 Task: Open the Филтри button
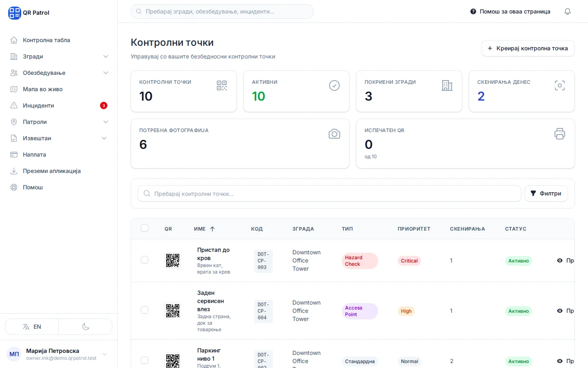pos(546,193)
